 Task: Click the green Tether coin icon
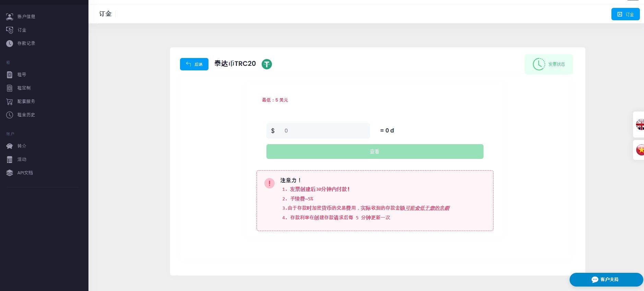click(x=267, y=64)
